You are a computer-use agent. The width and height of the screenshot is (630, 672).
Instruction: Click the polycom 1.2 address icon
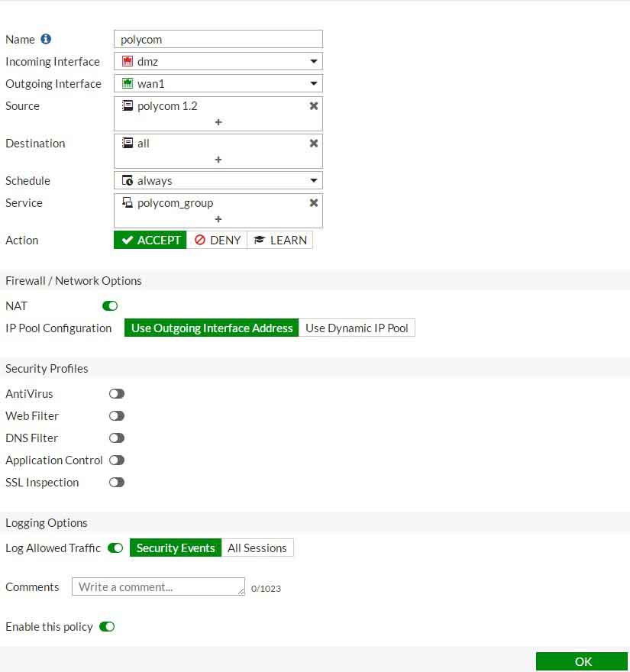click(x=128, y=105)
